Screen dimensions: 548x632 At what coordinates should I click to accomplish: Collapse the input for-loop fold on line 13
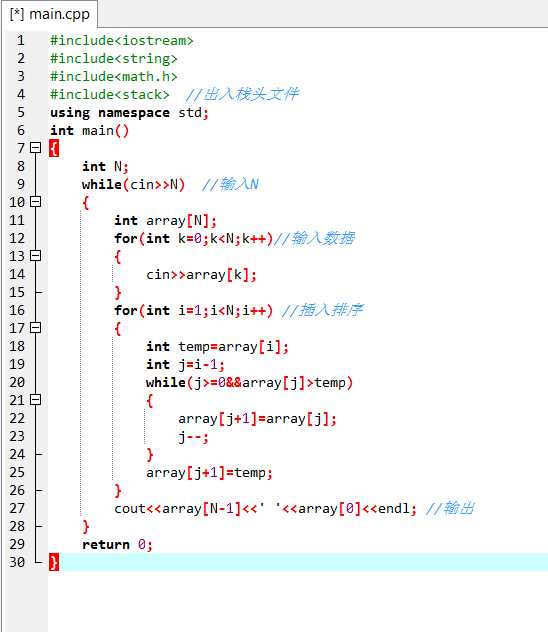[x=35, y=256]
